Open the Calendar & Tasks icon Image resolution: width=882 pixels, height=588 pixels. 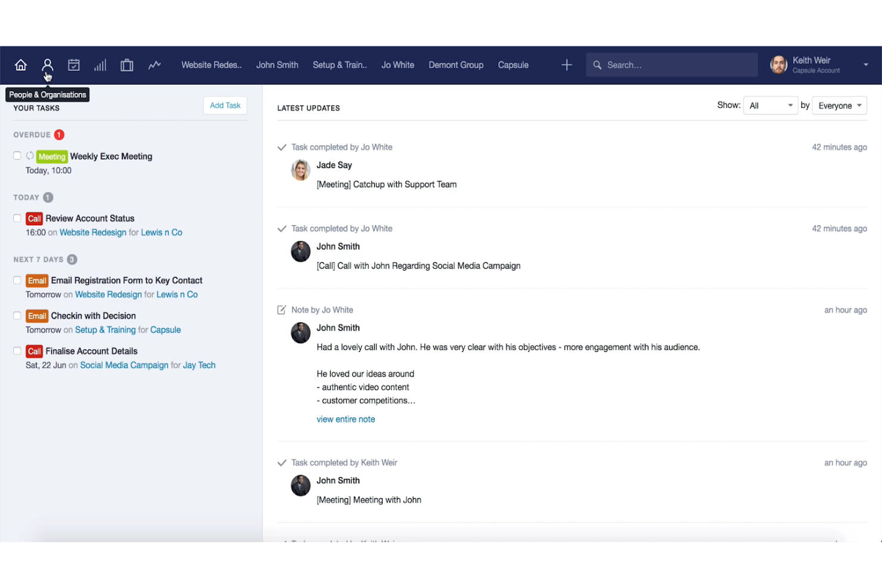(x=73, y=64)
